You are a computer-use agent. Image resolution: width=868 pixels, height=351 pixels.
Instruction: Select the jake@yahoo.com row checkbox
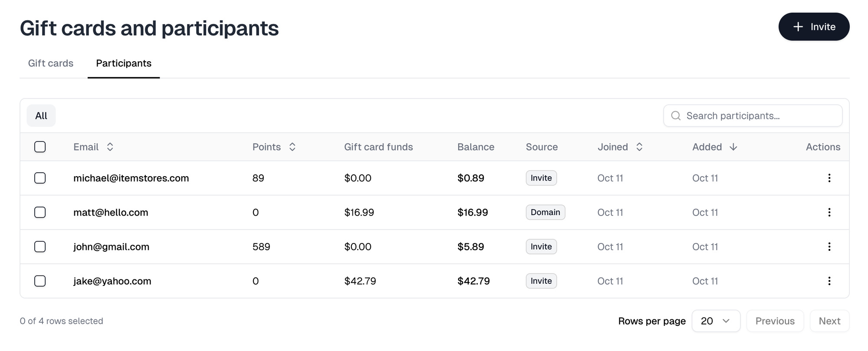[x=40, y=281]
